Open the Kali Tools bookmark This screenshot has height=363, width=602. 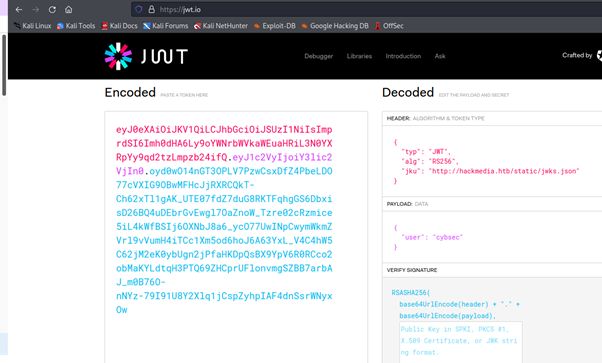point(76,26)
